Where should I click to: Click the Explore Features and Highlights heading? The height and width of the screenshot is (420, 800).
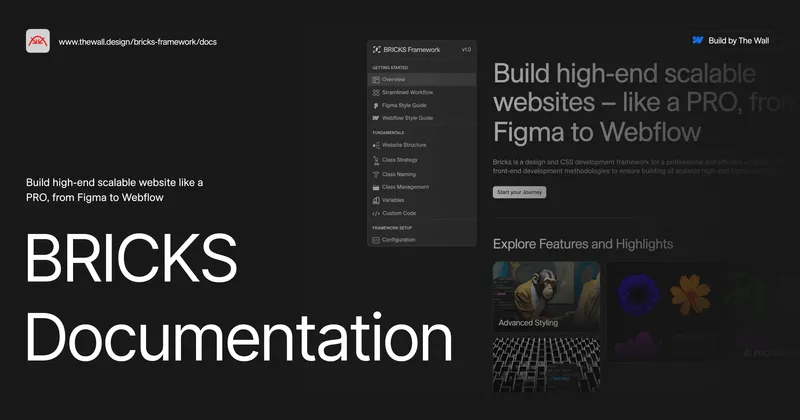583,244
